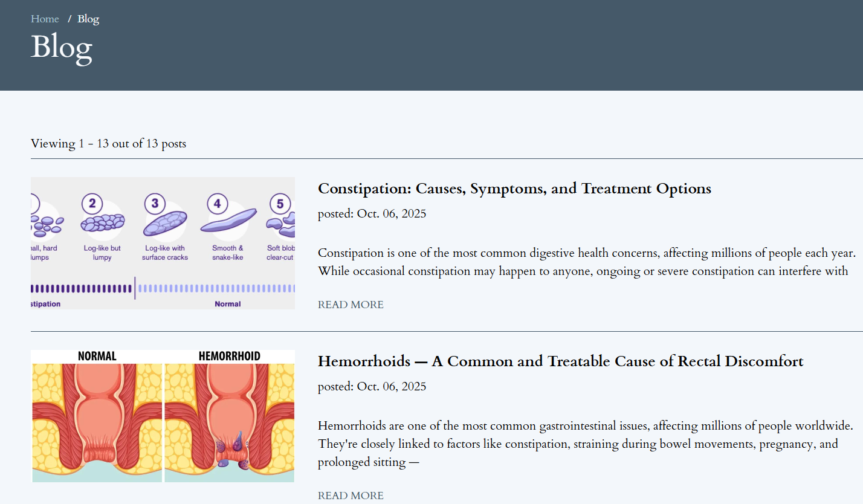The width and height of the screenshot is (863, 504).
Task: Open the Hemorrhoids post title link
Action: pyautogui.click(x=560, y=361)
